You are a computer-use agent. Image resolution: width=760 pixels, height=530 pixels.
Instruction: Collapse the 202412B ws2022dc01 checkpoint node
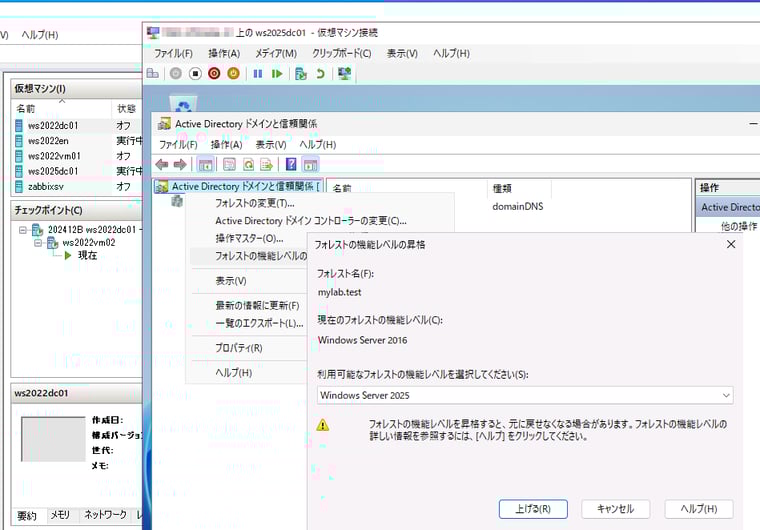click(22, 230)
